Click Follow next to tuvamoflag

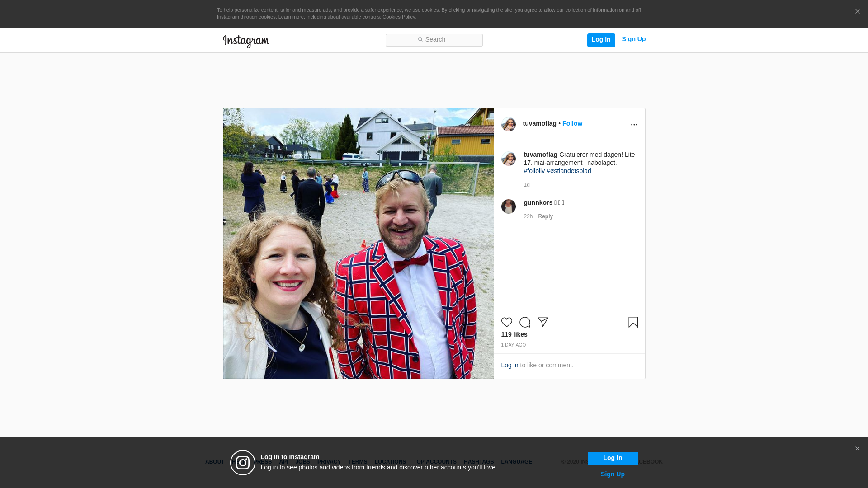[x=572, y=123]
